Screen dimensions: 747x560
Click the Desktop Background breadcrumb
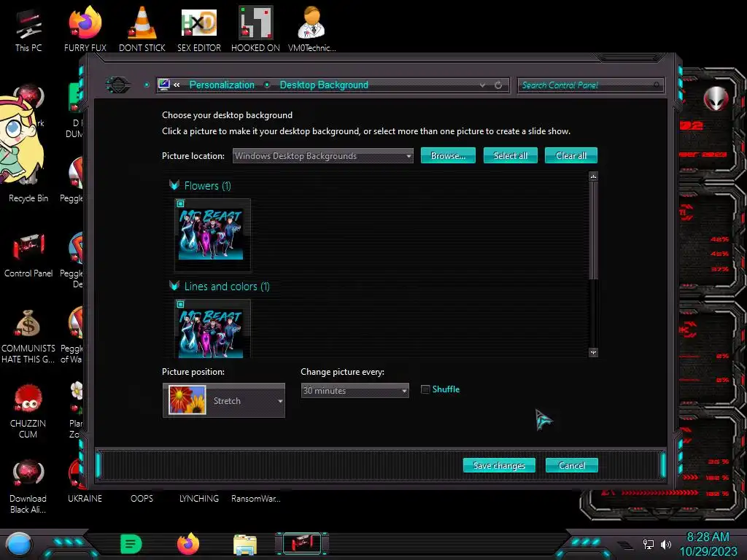[x=324, y=85]
